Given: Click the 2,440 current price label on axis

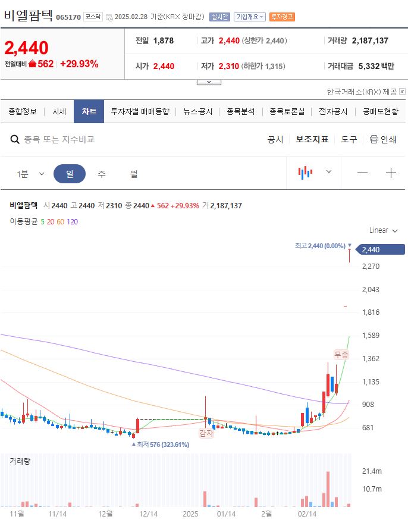Looking at the screenshot, I should 380,250.
